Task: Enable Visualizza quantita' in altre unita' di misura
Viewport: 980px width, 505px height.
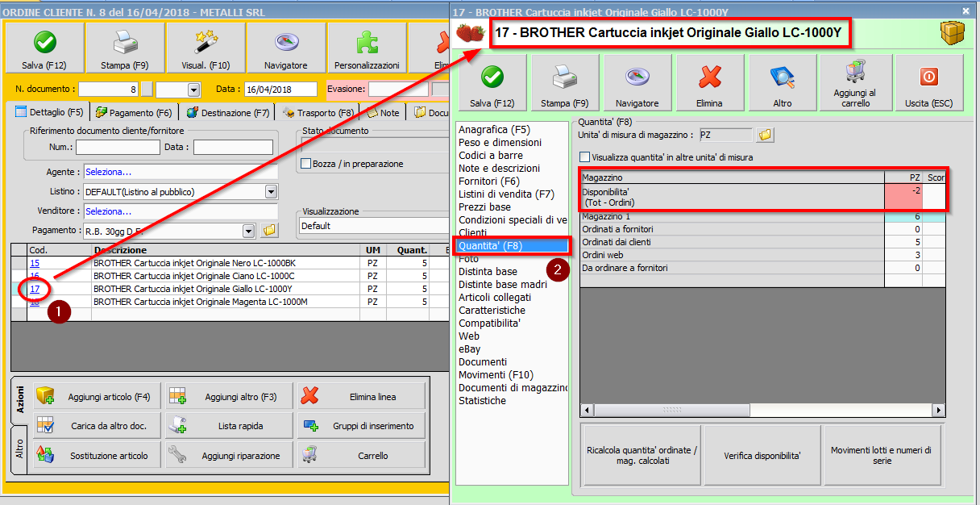Action: [584, 157]
